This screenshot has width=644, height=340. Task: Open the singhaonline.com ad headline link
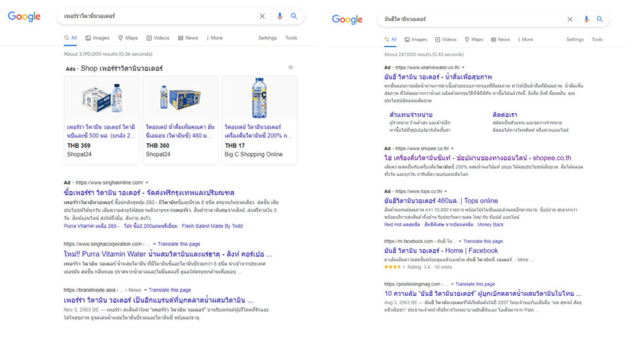(149, 192)
